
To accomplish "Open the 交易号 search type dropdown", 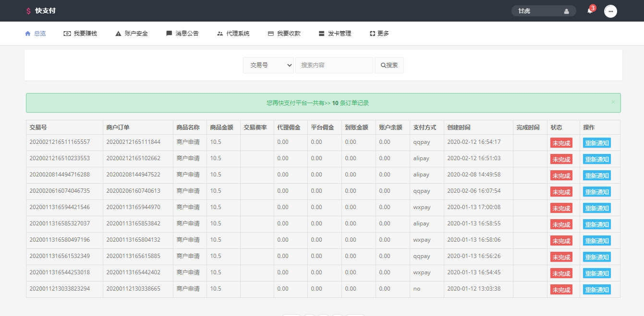I will coord(268,65).
